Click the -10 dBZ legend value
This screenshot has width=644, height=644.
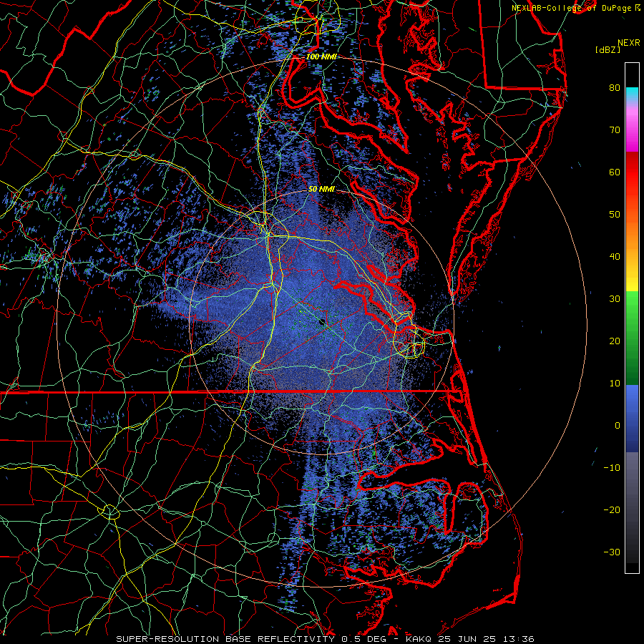click(612, 468)
